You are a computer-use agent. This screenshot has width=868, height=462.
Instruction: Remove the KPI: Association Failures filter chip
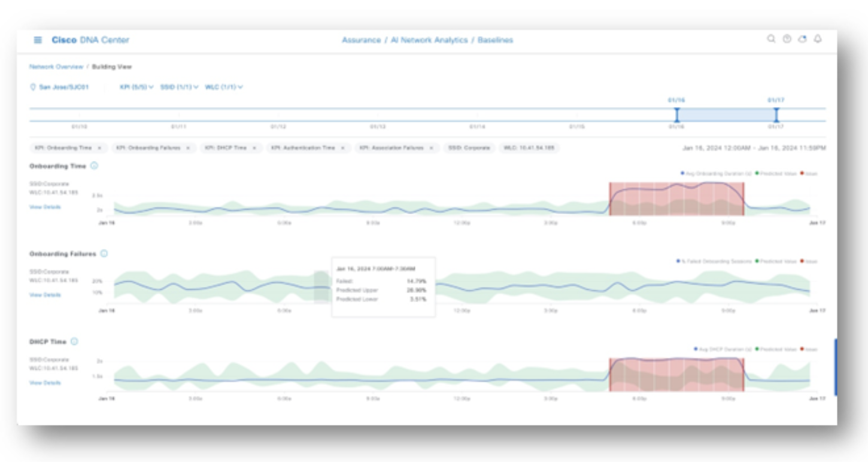[430, 148]
